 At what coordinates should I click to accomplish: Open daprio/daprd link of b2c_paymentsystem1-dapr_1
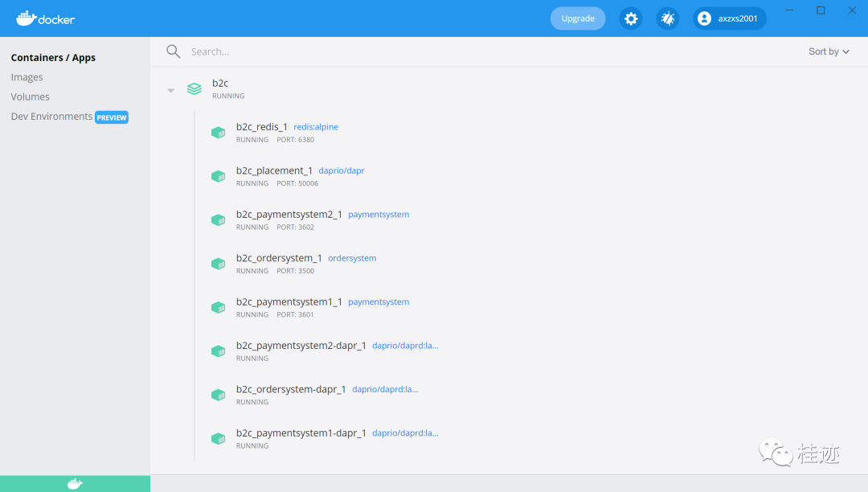pyautogui.click(x=405, y=433)
